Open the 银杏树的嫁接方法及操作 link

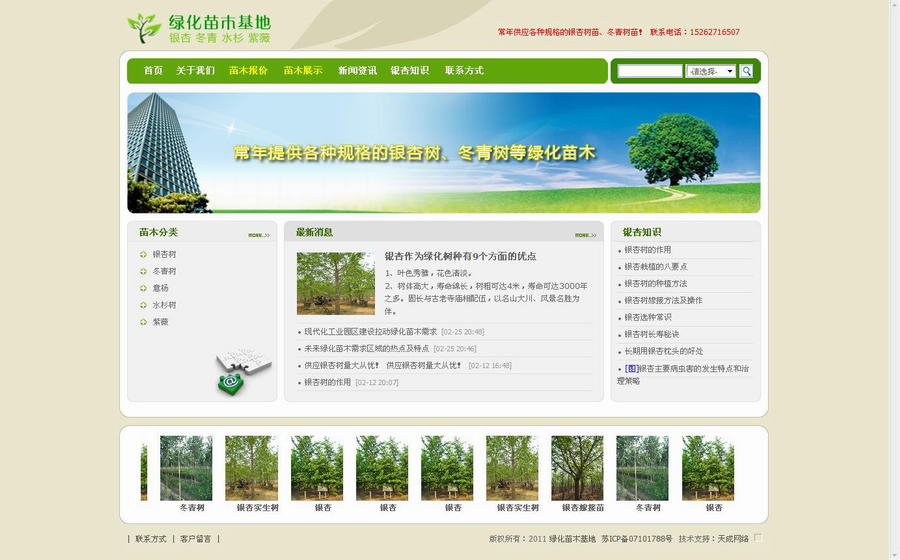click(x=664, y=300)
